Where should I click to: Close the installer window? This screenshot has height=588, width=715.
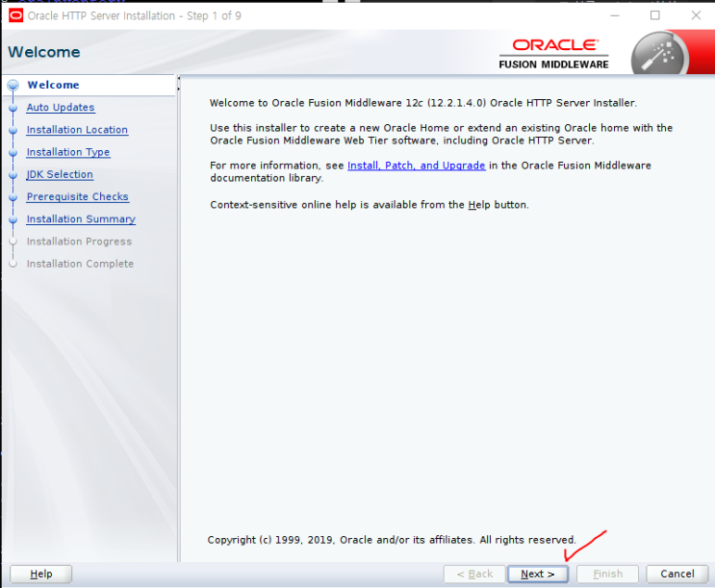(696, 15)
